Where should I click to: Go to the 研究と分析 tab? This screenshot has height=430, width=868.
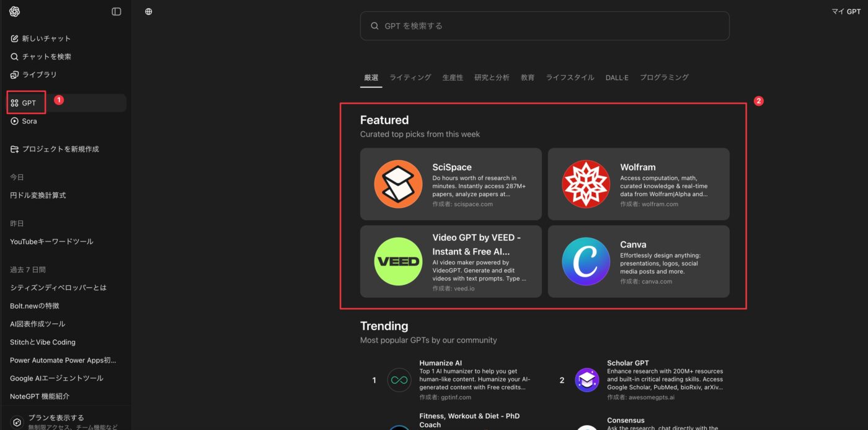(x=492, y=78)
